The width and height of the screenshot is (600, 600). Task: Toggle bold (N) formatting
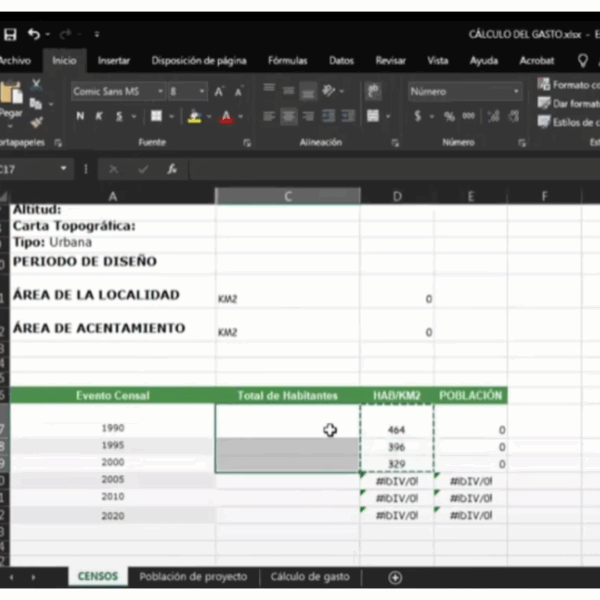80,117
